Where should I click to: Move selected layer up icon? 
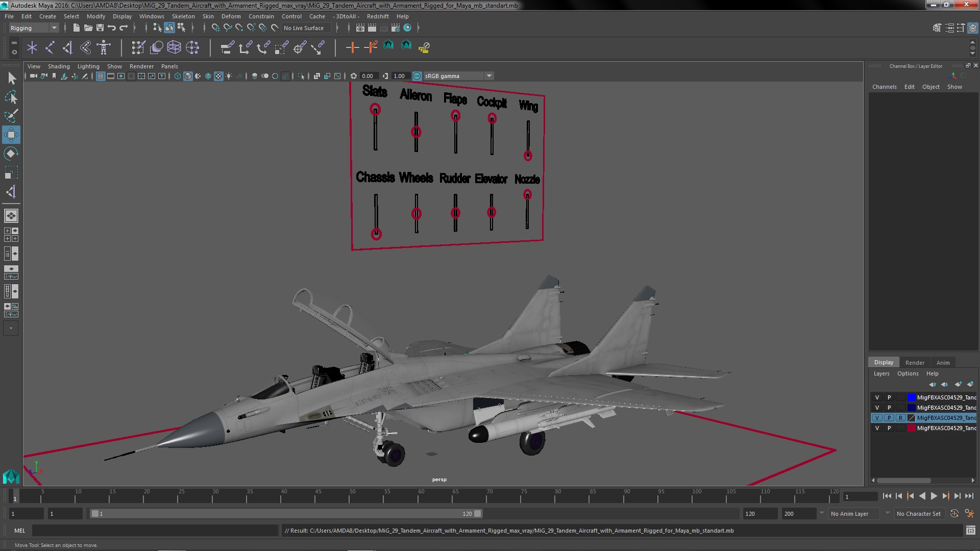[933, 384]
